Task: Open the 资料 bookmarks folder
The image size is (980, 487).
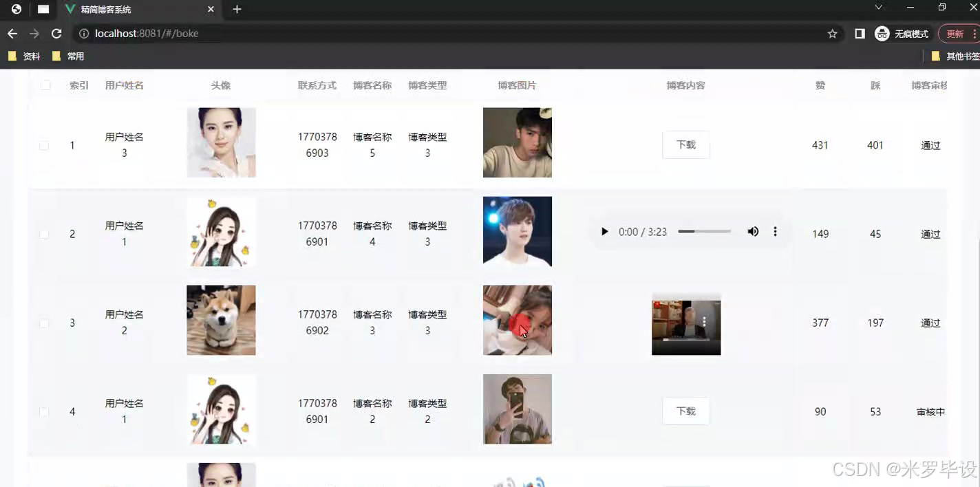Action: click(24, 56)
